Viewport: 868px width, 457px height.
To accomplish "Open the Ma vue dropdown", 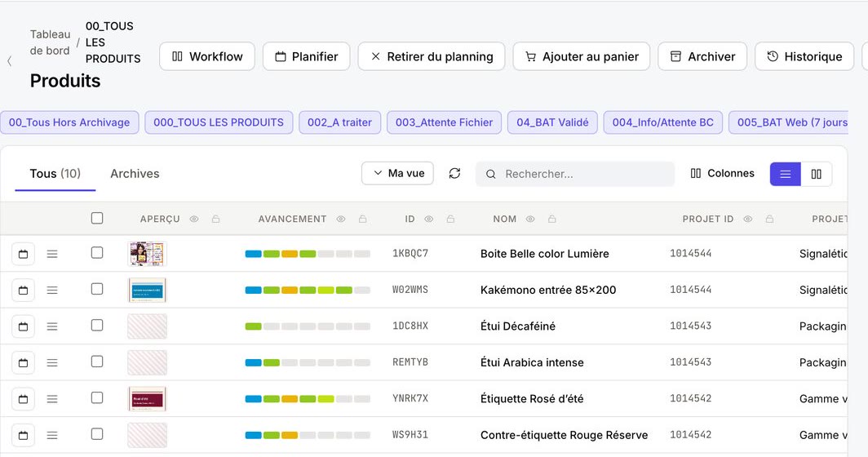I will click(397, 173).
